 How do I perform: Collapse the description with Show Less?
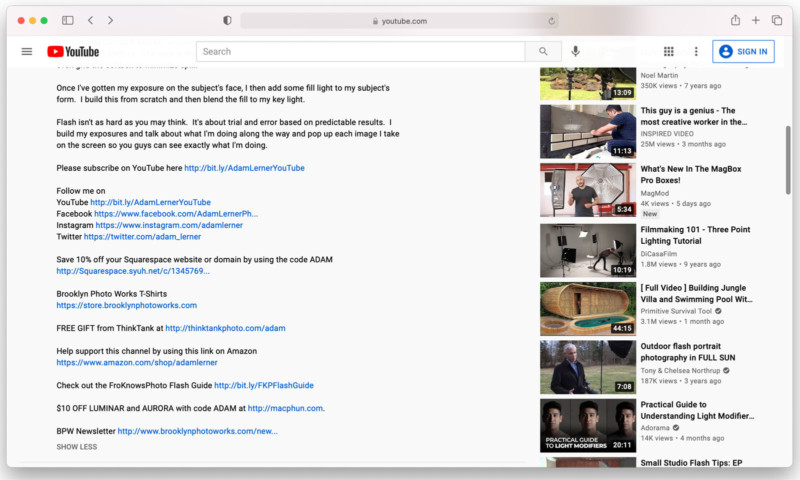[77, 447]
